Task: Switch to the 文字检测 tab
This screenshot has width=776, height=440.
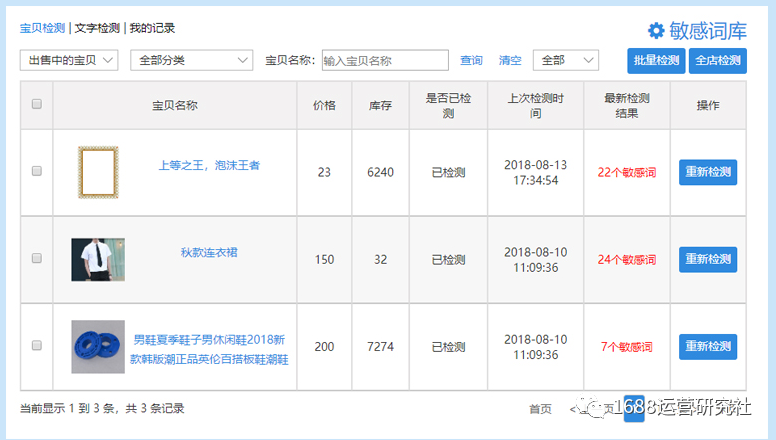Action: [97, 28]
